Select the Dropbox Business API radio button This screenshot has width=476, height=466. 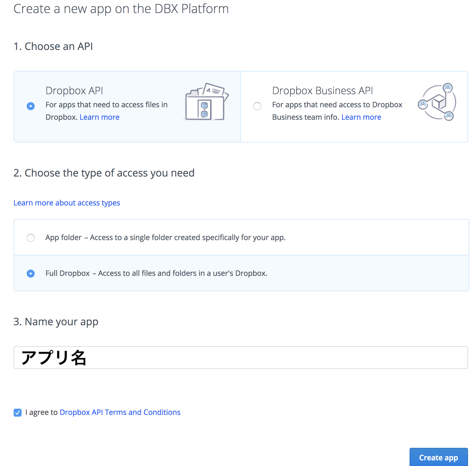(257, 106)
